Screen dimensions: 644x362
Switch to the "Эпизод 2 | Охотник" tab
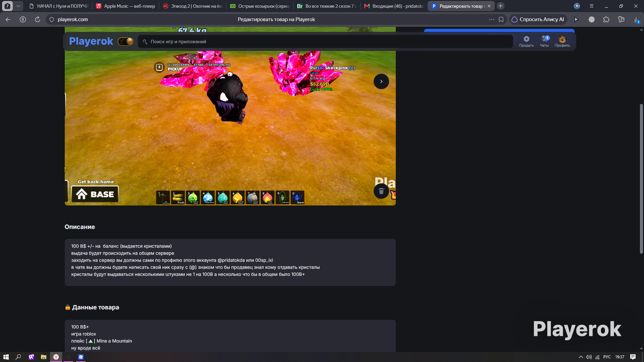pyautogui.click(x=192, y=6)
